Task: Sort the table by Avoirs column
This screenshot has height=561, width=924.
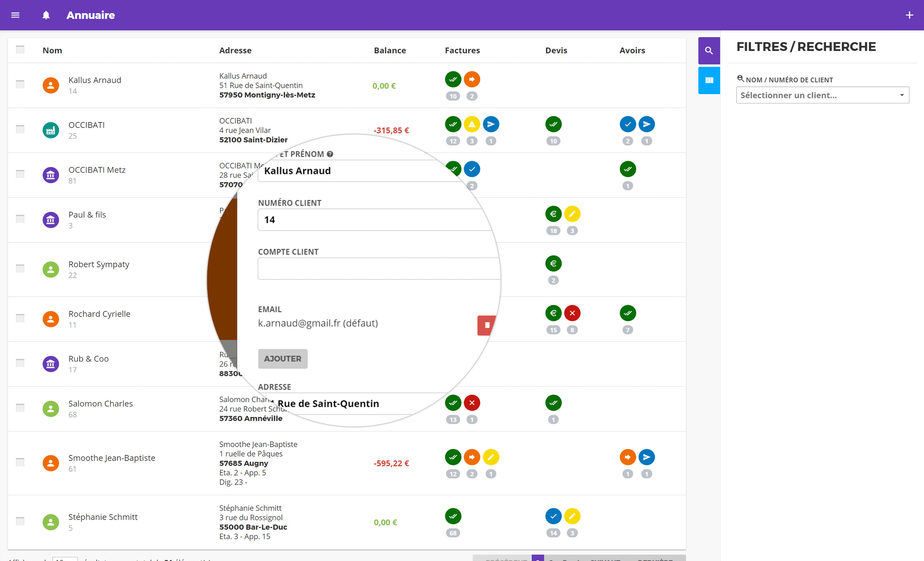Action: [x=632, y=50]
